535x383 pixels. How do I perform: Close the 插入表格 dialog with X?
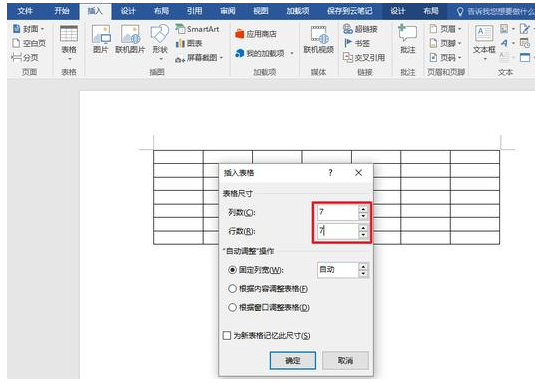(x=358, y=173)
